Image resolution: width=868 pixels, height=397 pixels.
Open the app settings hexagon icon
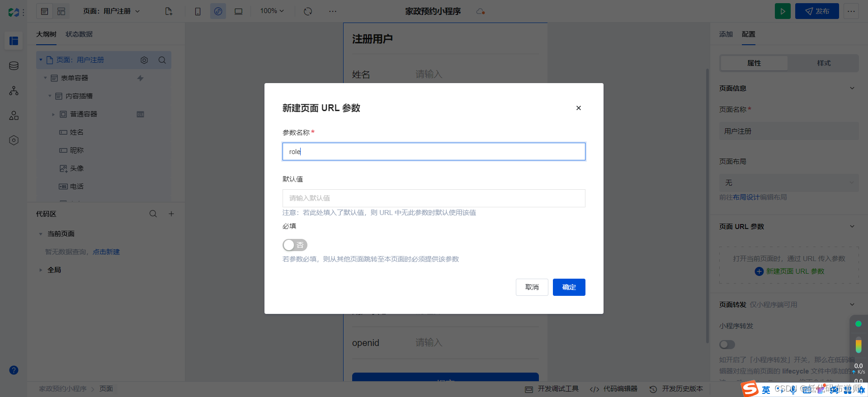[14, 140]
